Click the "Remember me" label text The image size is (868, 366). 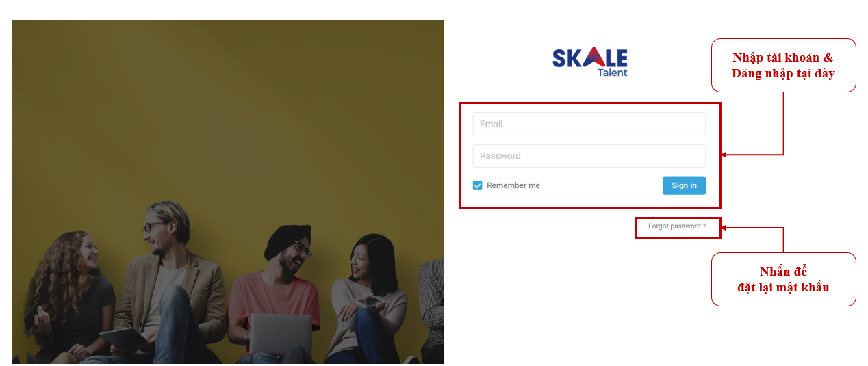[513, 185]
